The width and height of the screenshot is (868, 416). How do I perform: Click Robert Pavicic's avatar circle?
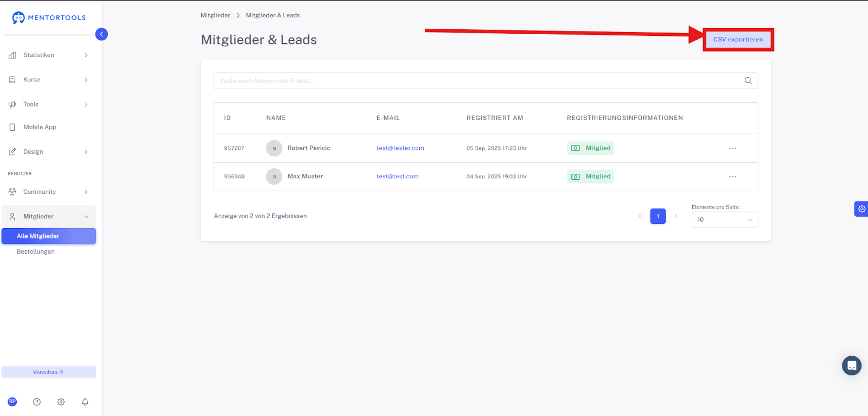click(274, 148)
